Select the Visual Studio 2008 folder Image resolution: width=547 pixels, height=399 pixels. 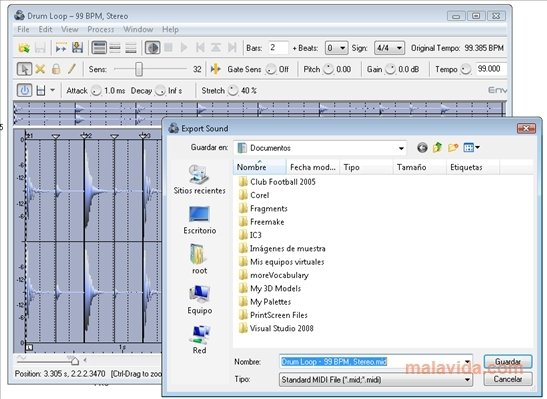(x=276, y=328)
